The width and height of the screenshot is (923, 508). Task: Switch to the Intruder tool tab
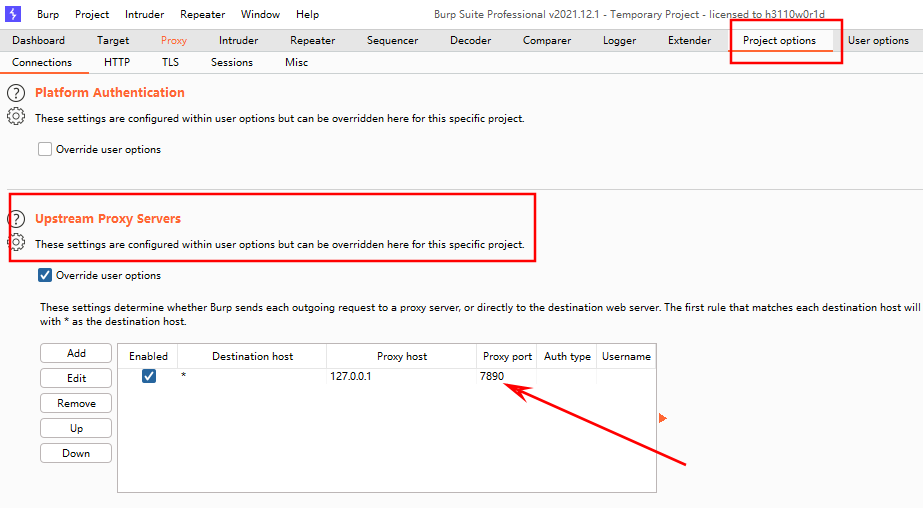[238, 40]
